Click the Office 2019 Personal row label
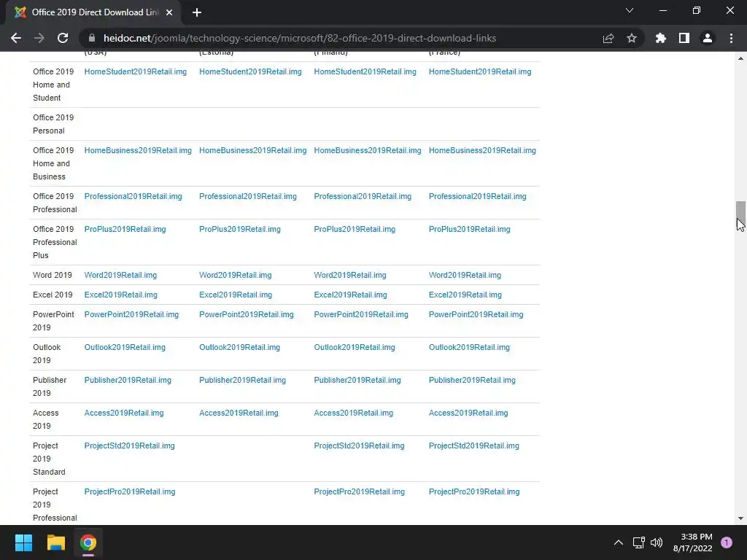Viewport: 747px width, 560px height. pyautogui.click(x=53, y=124)
